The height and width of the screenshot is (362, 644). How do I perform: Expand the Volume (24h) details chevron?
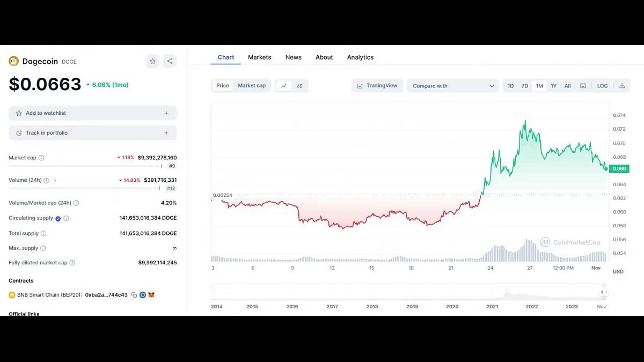[55, 181]
